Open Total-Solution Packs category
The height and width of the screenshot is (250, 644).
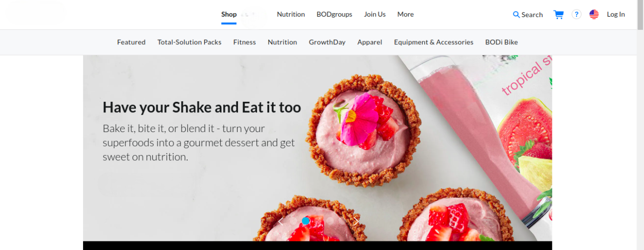[189, 42]
